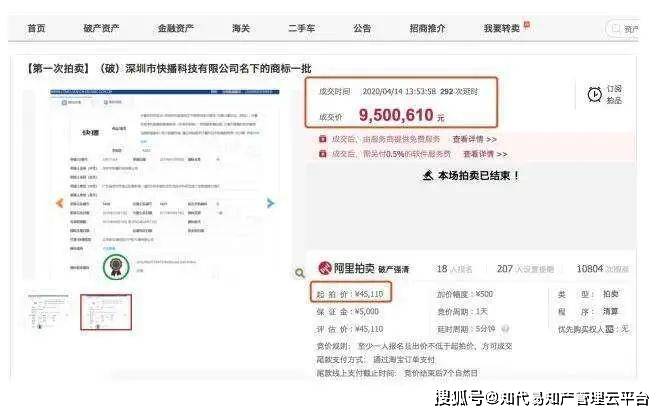Viewport: 664px width, 415px height.
Task: Open 查看详情 for the free service notice
Action: (x=474, y=139)
